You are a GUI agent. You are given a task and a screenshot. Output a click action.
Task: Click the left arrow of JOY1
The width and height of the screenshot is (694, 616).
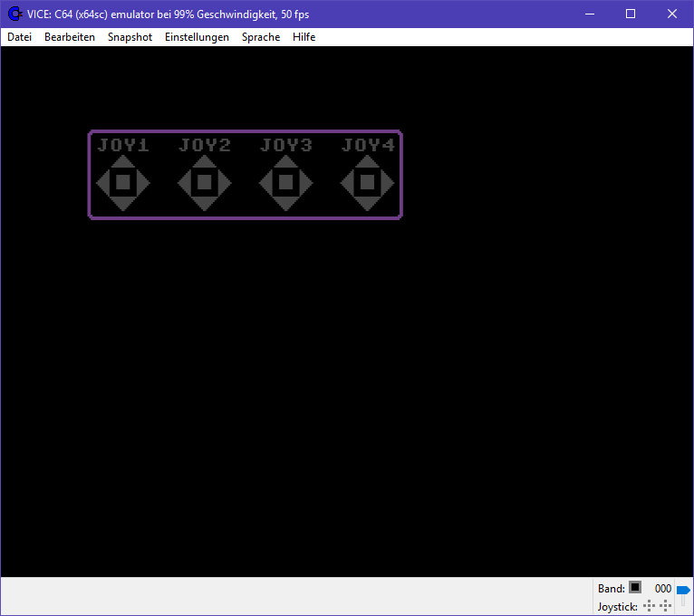pyautogui.click(x=101, y=183)
